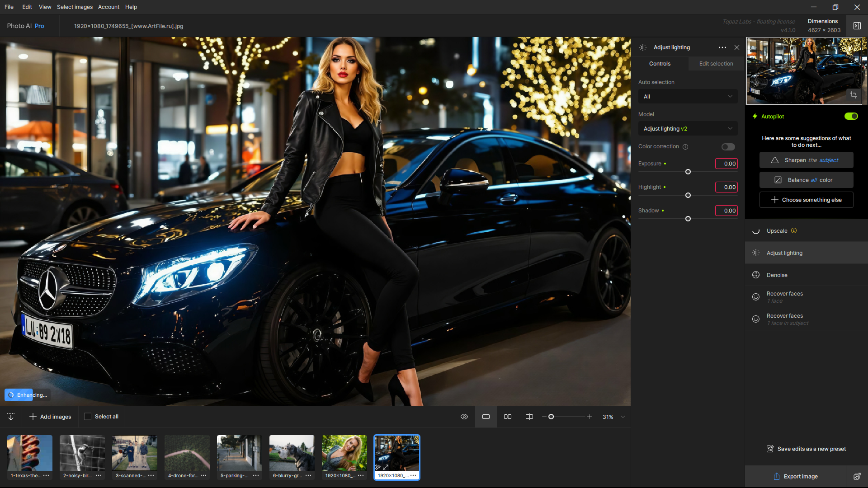Switch to the Edit selection tab
The height and width of the screenshot is (488, 868).
coord(716,64)
